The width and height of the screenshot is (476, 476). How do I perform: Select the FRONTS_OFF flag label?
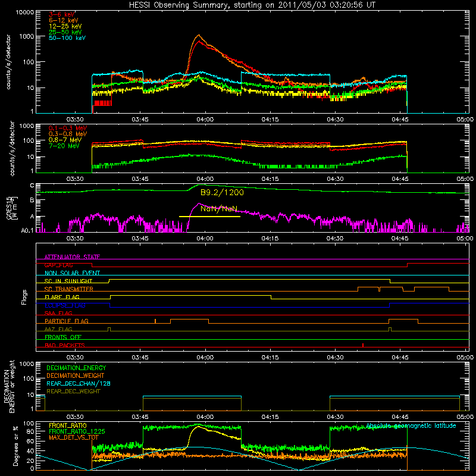point(63,337)
